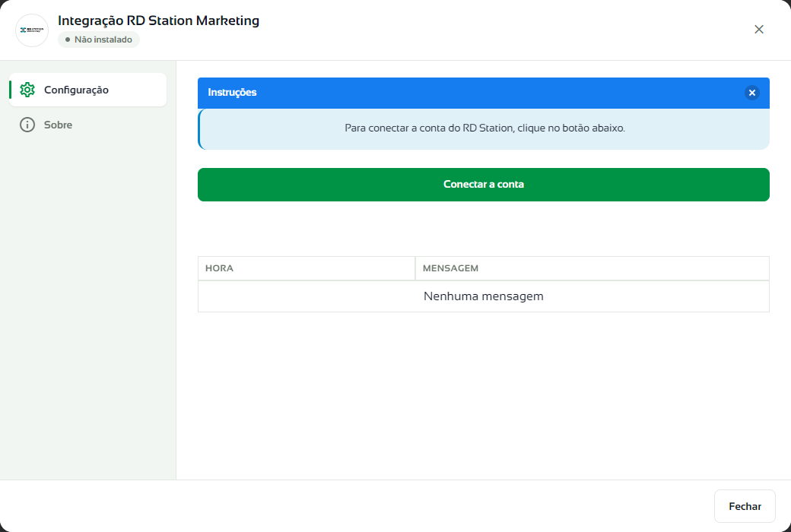Switch to the Sobre tab
The image size is (791, 532).
(87, 125)
